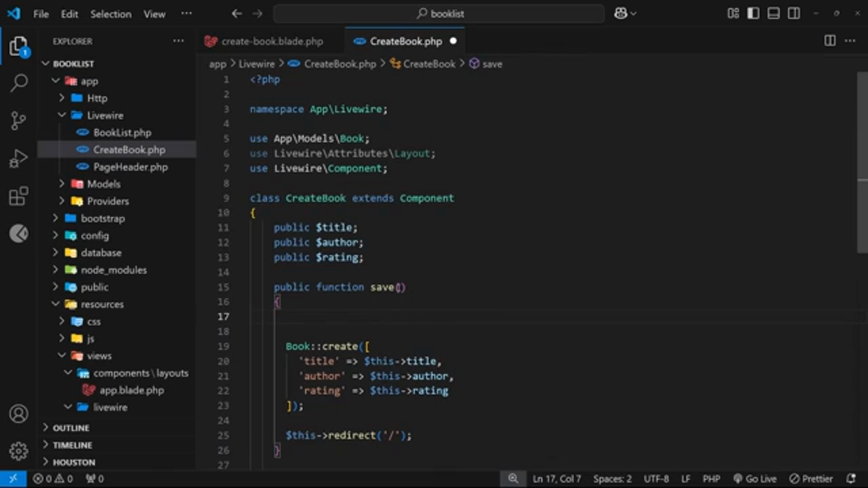Image resolution: width=868 pixels, height=488 pixels.
Task: Open the Search view in activity bar
Action: (x=18, y=83)
